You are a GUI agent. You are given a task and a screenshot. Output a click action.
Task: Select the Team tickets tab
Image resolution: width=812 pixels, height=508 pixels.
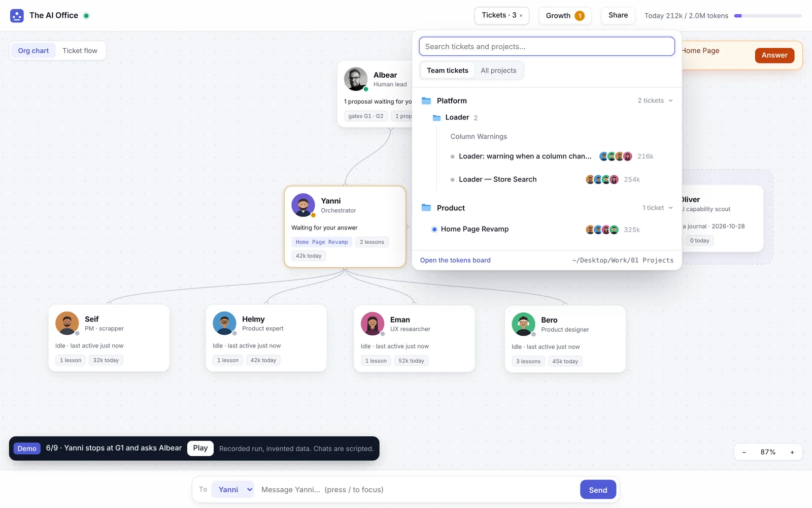tap(447, 71)
